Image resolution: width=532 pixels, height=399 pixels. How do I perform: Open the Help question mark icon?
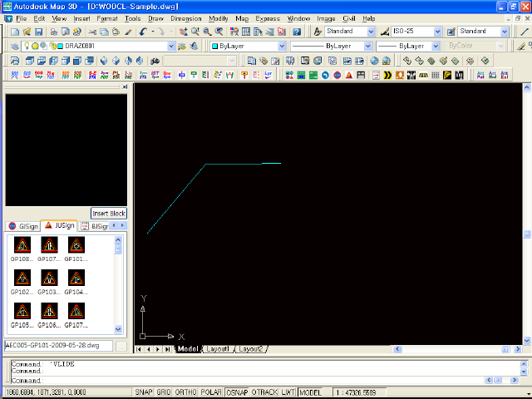[x=297, y=32]
